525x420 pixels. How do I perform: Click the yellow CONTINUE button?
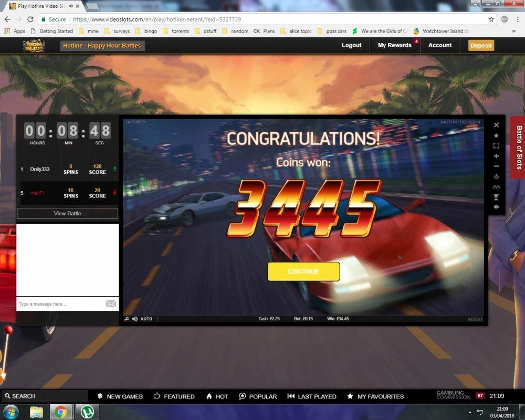point(303,271)
